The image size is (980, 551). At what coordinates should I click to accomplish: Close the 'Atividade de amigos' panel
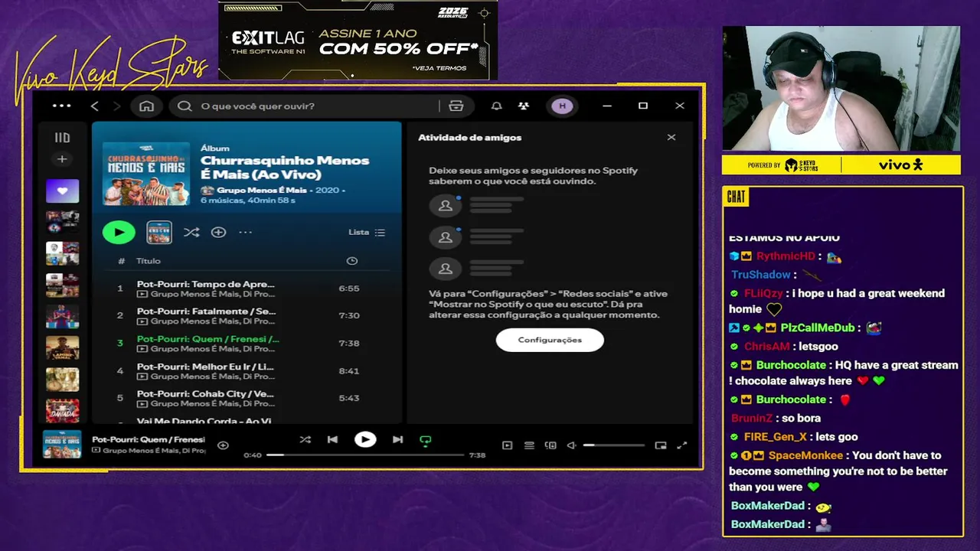(x=671, y=138)
